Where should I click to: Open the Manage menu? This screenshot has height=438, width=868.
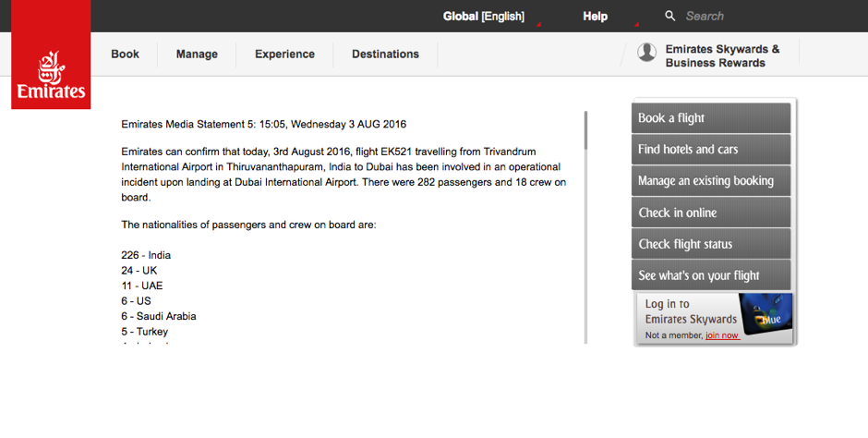(197, 55)
